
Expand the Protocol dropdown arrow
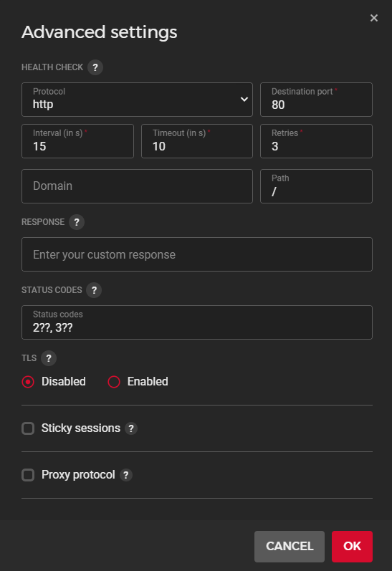pos(244,100)
